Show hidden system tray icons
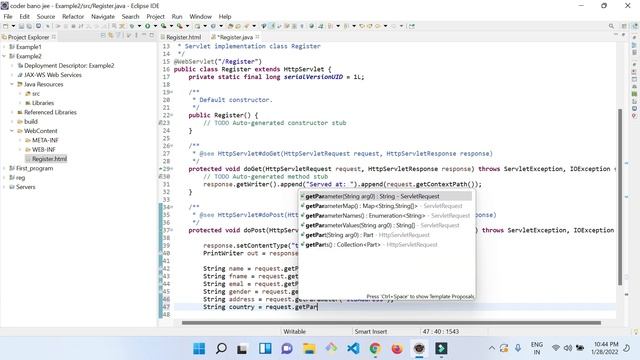 [x=491, y=348]
